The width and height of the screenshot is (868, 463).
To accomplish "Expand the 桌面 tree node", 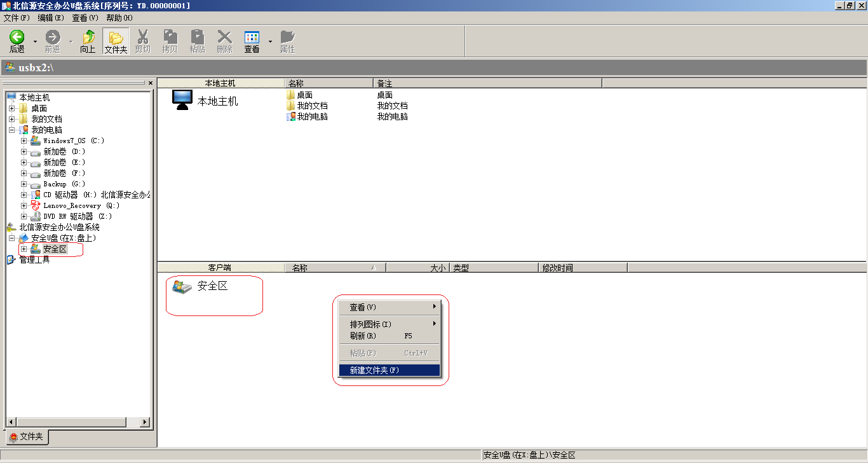I will [12, 108].
